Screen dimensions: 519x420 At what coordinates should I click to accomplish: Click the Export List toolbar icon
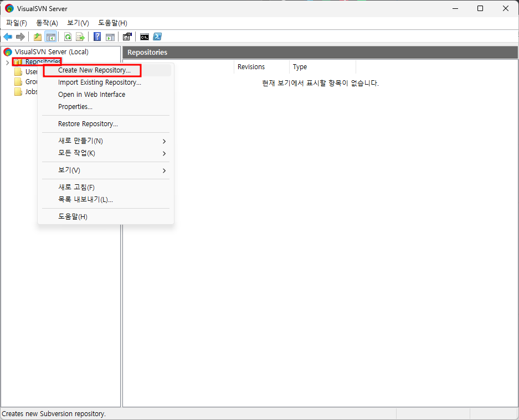tap(80, 37)
